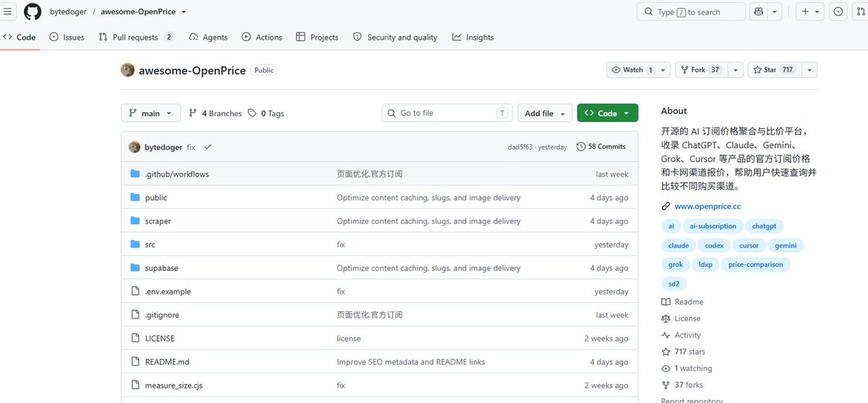Open the issues inbox icon in header
Image resolution: width=868 pixels, height=403 pixels.
tap(838, 12)
